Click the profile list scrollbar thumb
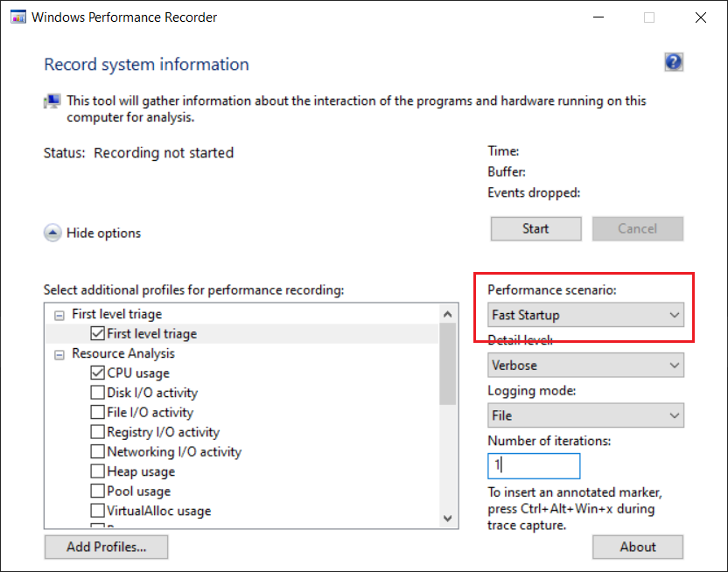The image size is (728, 572). click(448, 364)
